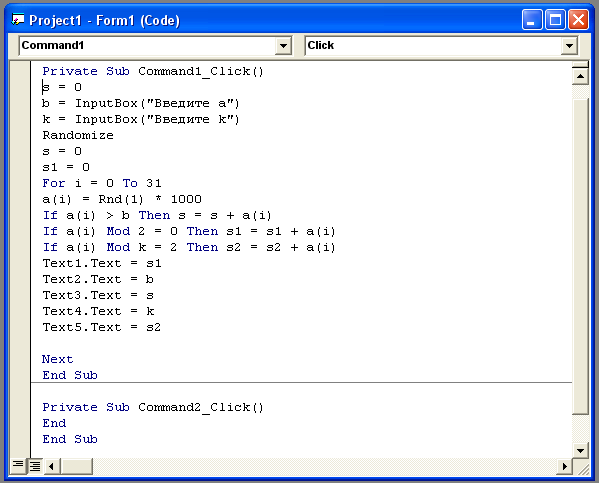Click line with 'Mod 2 = 0 Then'
The width and height of the screenshot is (599, 483).
[189, 232]
